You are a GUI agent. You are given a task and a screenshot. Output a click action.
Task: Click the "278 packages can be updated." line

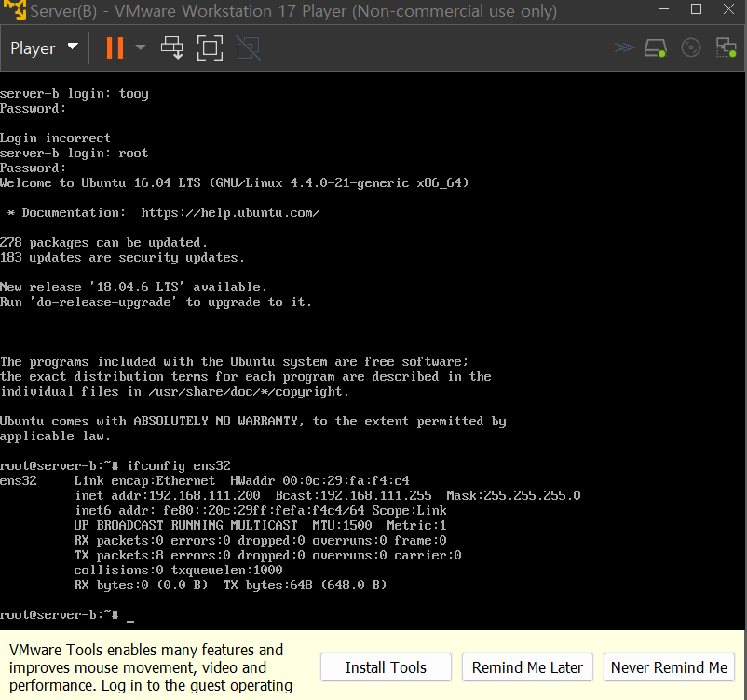pyautogui.click(x=104, y=242)
